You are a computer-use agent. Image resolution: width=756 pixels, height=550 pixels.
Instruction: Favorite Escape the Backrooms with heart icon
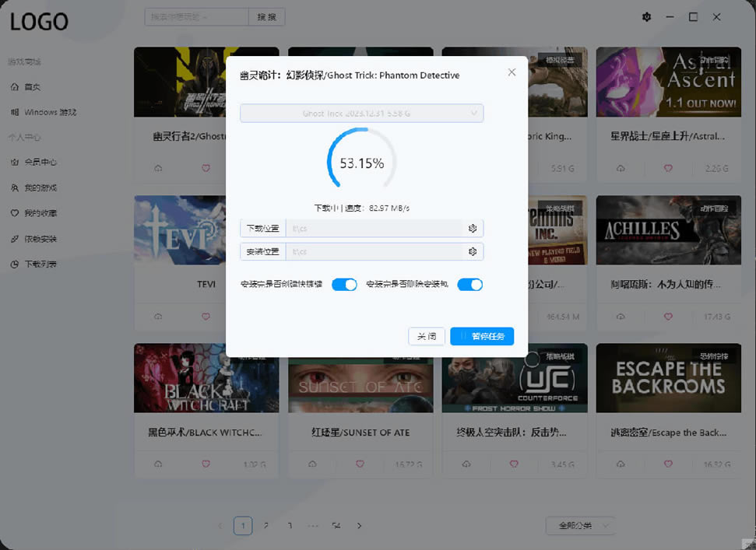[x=668, y=464]
